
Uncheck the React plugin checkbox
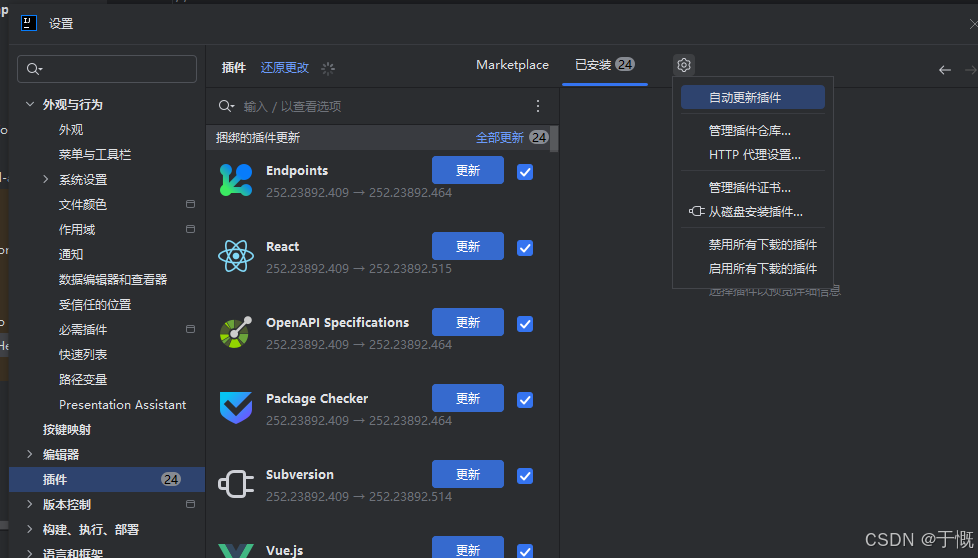pyautogui.click(x=525, y=248)
